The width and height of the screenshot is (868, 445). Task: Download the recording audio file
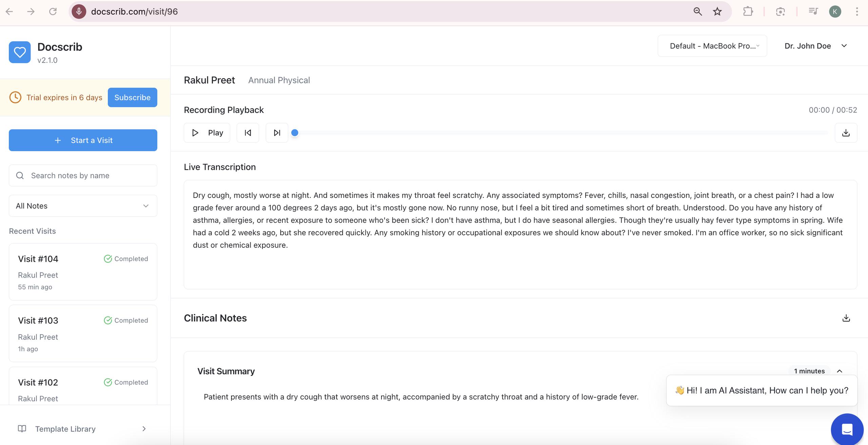click(x=846, y=133)
